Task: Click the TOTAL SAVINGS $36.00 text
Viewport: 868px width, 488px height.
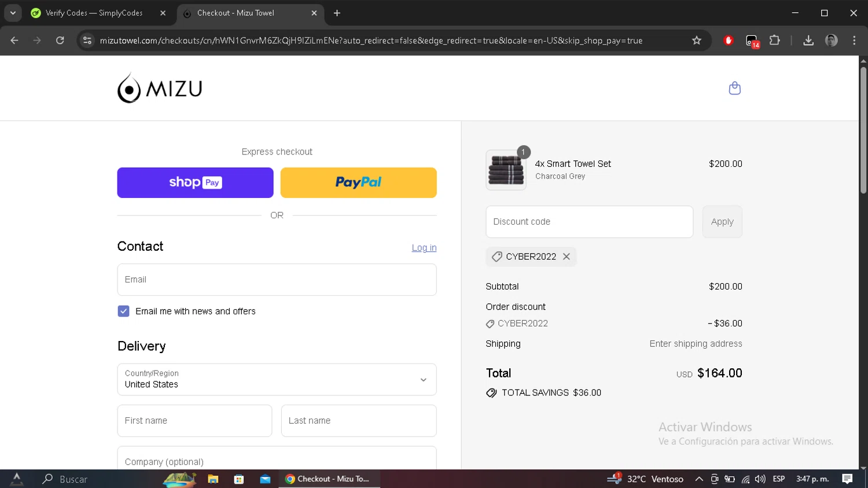Action: [x=551, y=393]
